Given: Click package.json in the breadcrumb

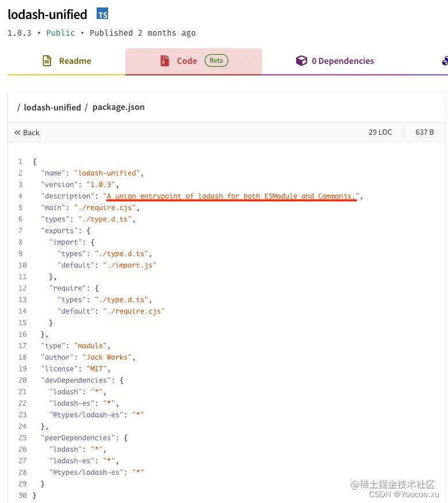Looking at the screenshot, I should coord(118,107).
